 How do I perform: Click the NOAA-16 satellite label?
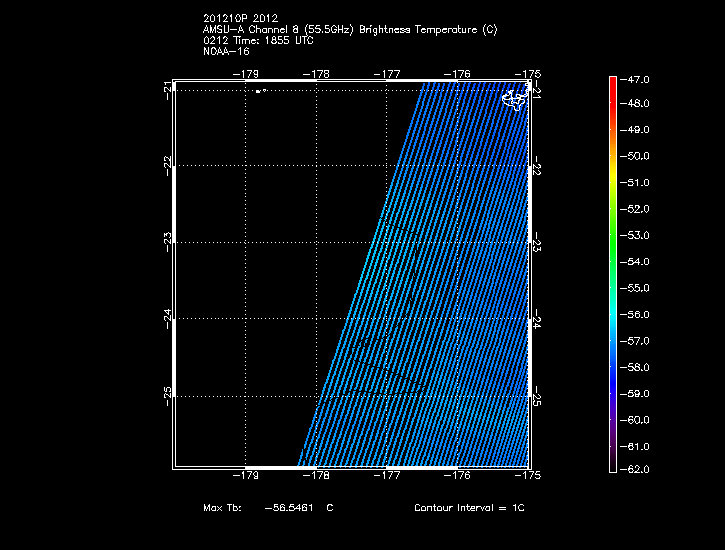tap(226, 51)
